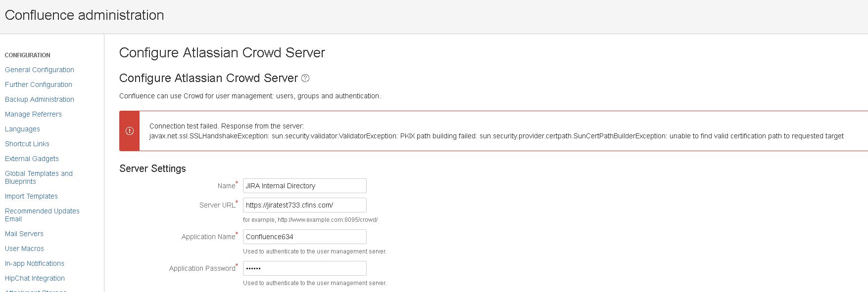Focus the Name field containing JIRA Internal Directory

(x=305, y=186)
